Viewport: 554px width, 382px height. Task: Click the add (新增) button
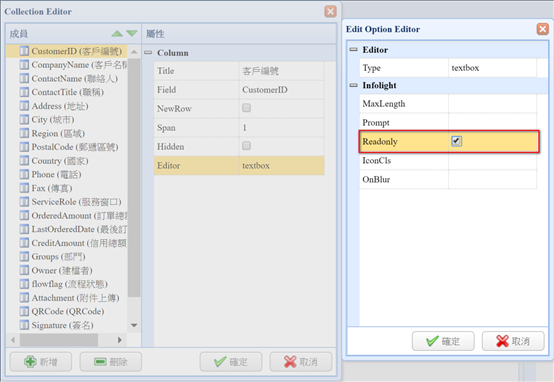point(41,362)
